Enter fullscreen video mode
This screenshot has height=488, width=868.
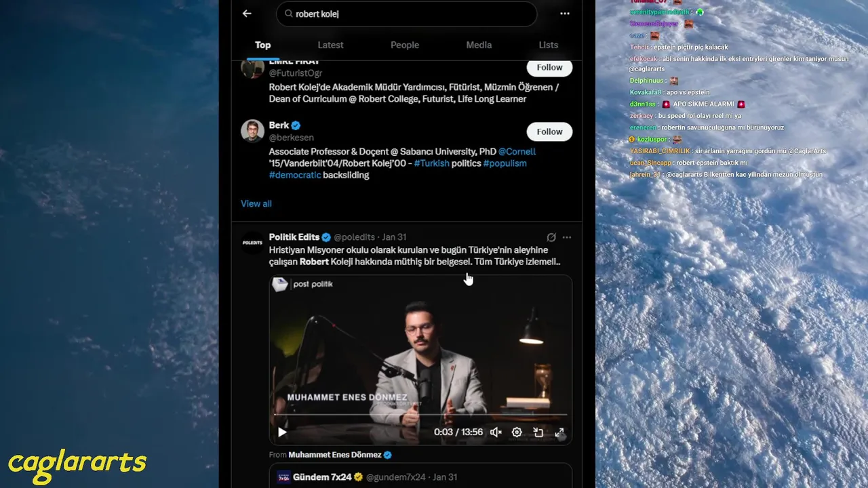(x=559, y=432)
